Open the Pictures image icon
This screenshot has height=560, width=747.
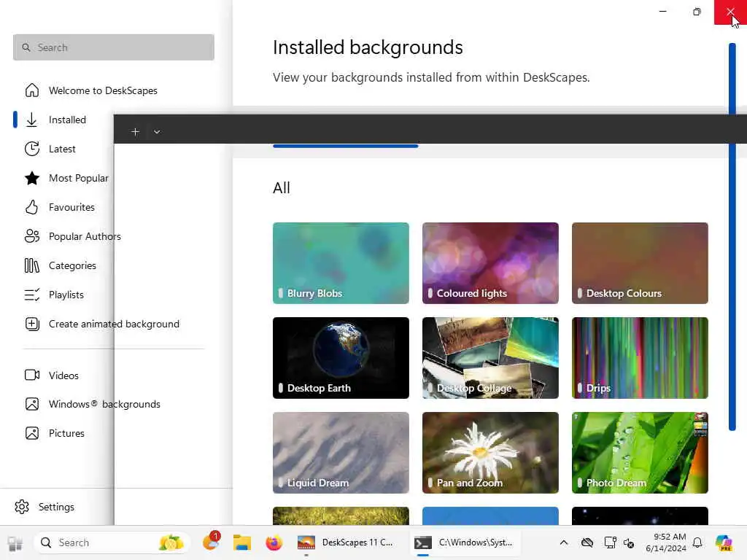pyautogui.click(x=32, y=433)
